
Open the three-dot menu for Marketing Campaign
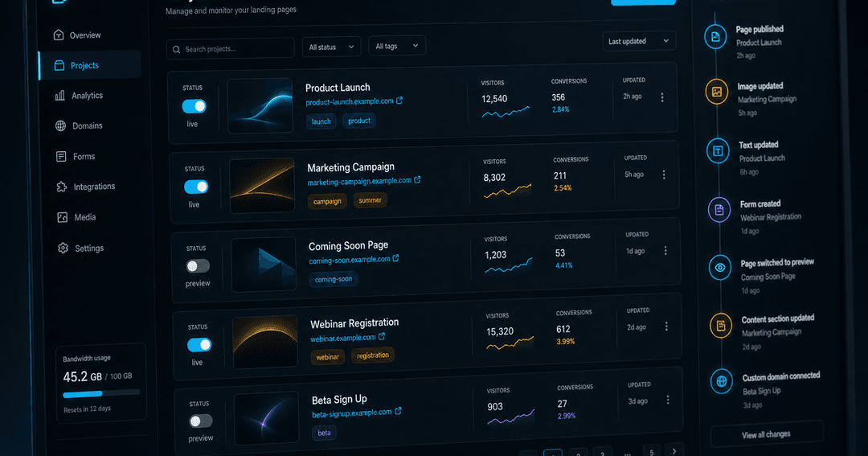click(664, 175)
